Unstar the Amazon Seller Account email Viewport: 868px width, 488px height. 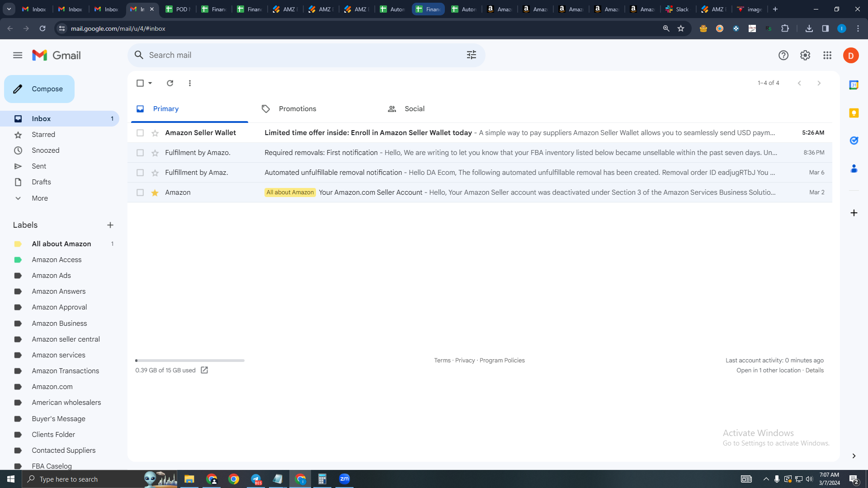tap(155, 192)
